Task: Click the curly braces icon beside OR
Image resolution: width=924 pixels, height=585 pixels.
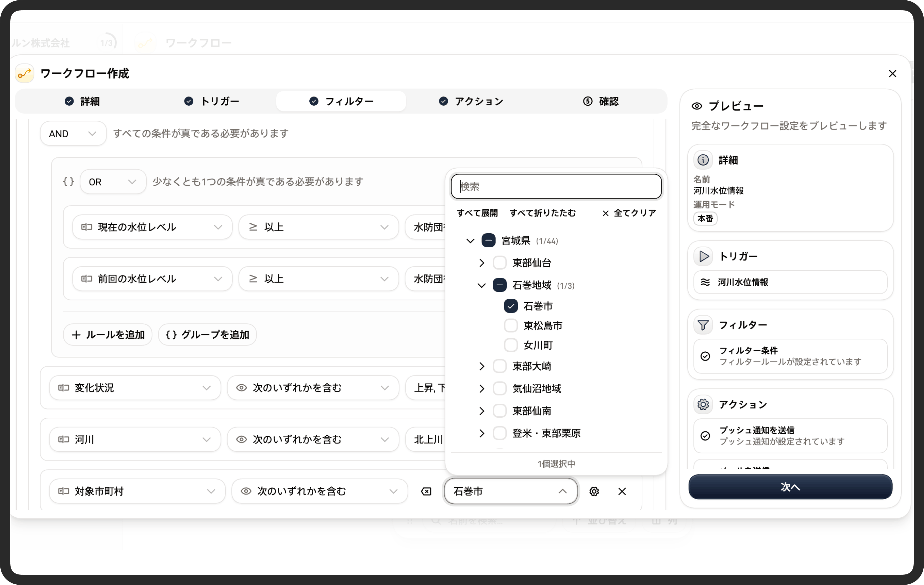Action: click(x=68, y=181)
